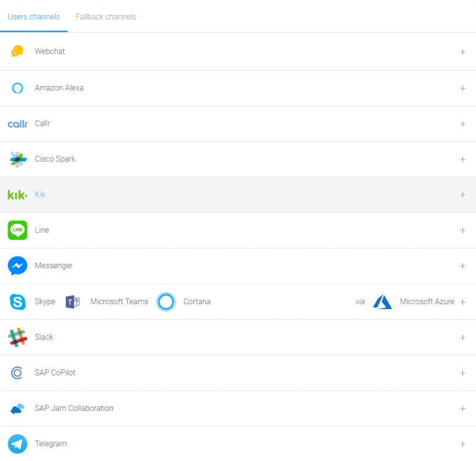Switch to the Fallback channels tab
476x461 pixels.
click(x=105, y=17)
